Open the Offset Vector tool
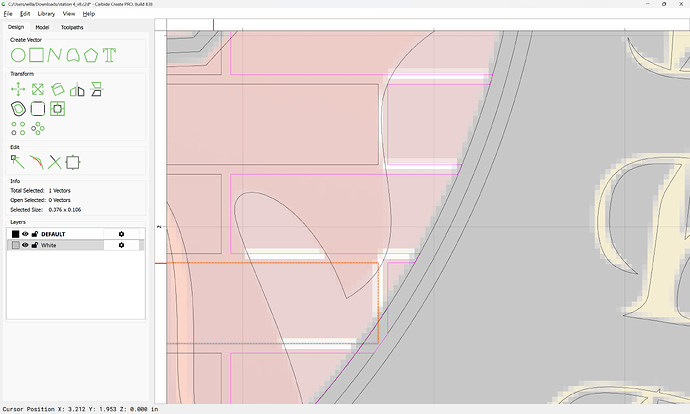This screenshot has height=414, width=690. (17, 108)
